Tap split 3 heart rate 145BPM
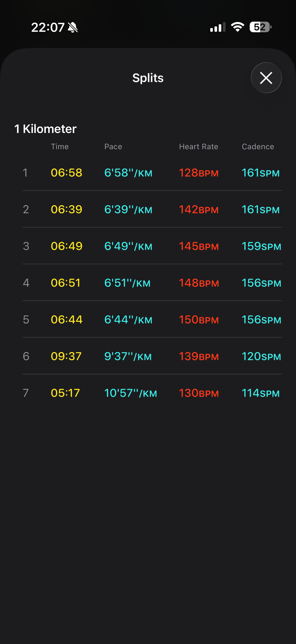296x644 pixels. (199, 246)
